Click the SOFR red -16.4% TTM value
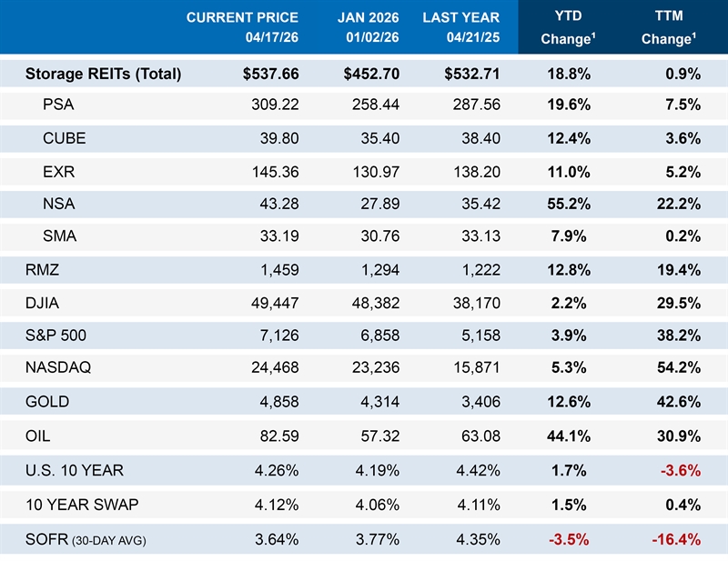Viewport: 728px width, 561px height. pyautogui.click(x=674, y=539)
